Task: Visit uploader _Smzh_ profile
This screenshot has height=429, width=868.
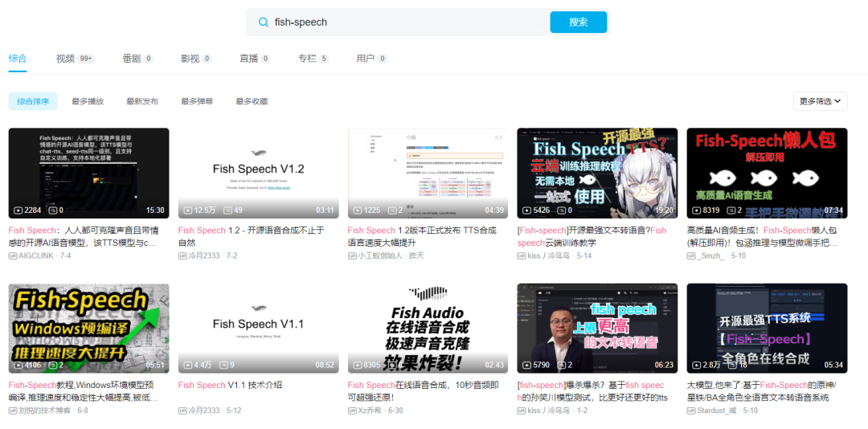Action: (710, 255)
